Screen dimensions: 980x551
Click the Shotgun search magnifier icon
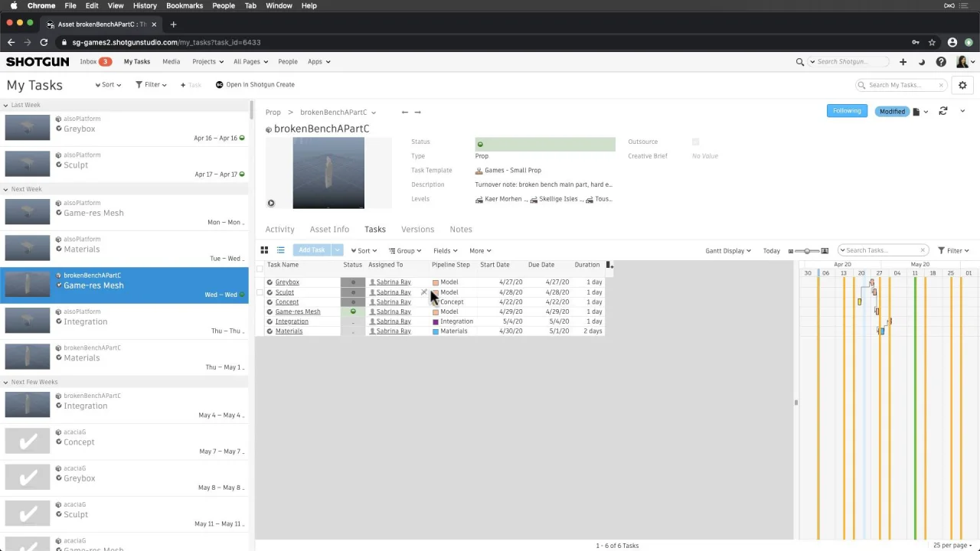[x=800, y=62]
